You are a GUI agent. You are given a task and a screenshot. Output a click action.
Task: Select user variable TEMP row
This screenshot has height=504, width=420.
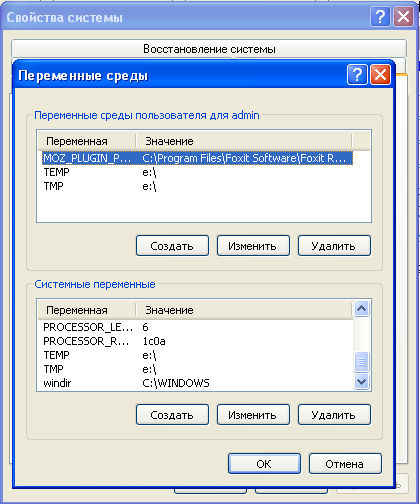click(x=197, y=172)
